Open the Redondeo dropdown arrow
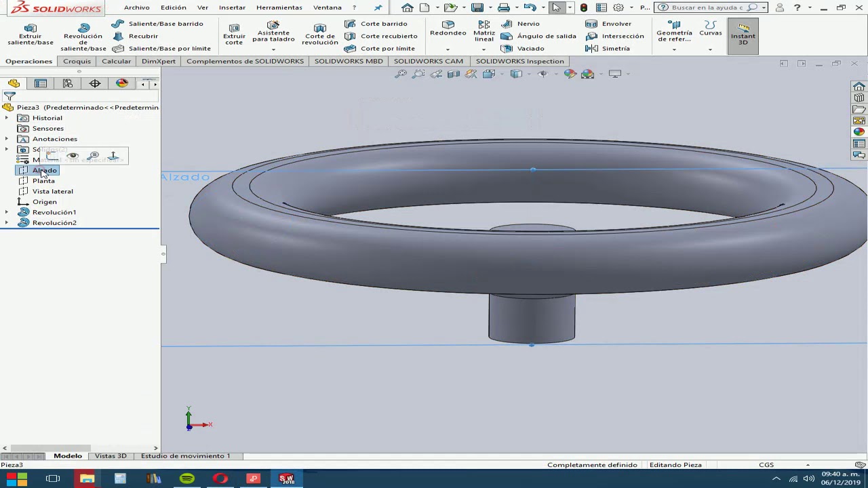Screen dimensions: 868x488 coord(448,49)
